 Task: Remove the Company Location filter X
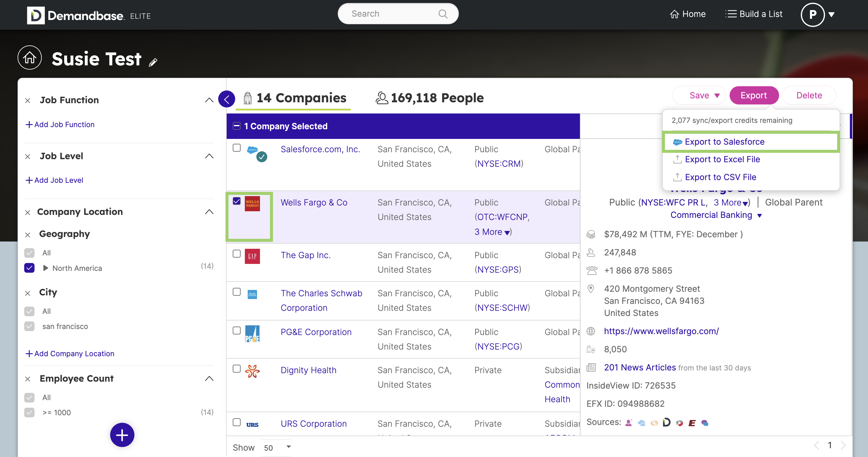28,212
